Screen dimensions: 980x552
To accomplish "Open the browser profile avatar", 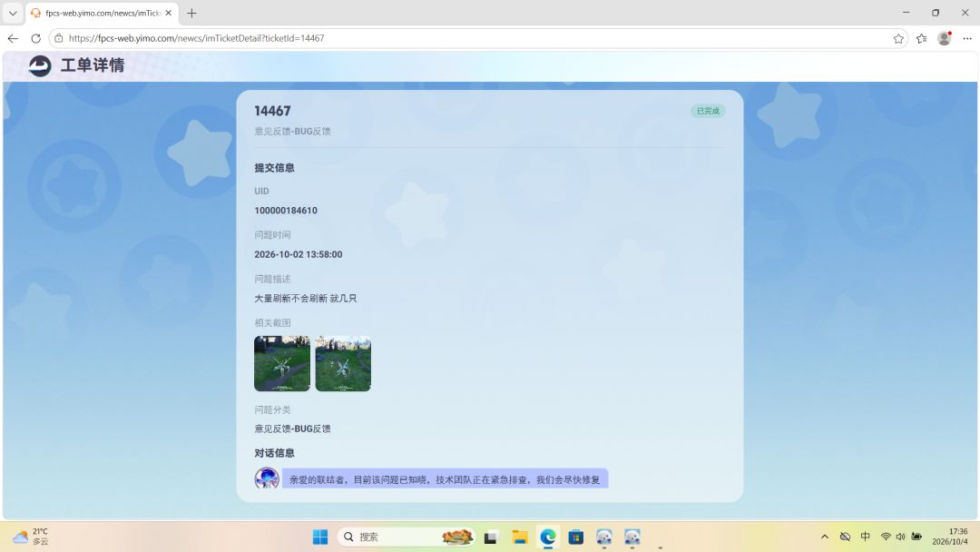I will [945, 38].
